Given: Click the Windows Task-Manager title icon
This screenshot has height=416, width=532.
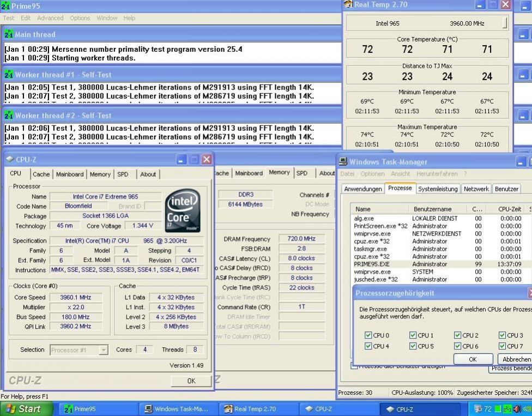Looking at the screenshot, I should click(343, 161).
